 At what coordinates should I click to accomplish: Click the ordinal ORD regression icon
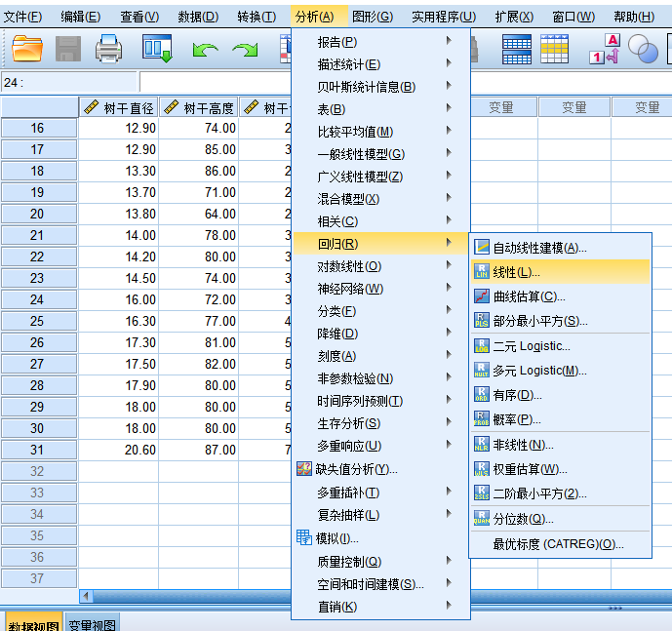tap(482, 395)
